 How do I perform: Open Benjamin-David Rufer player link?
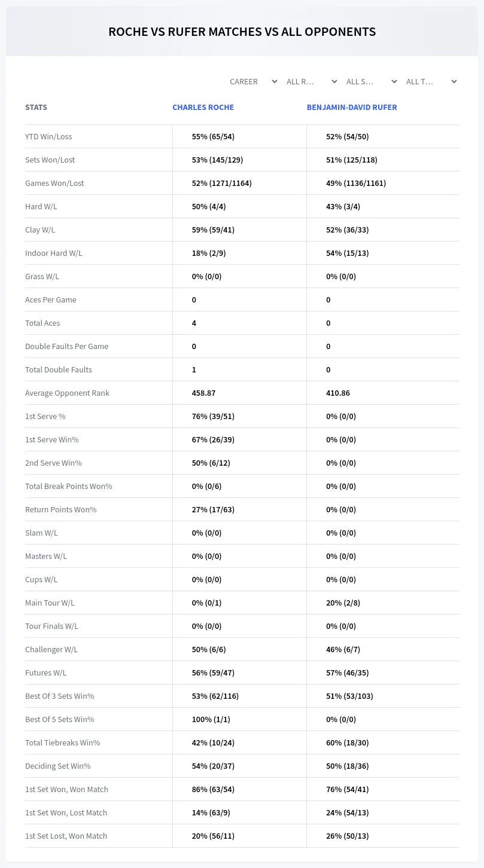click(352, 108)
